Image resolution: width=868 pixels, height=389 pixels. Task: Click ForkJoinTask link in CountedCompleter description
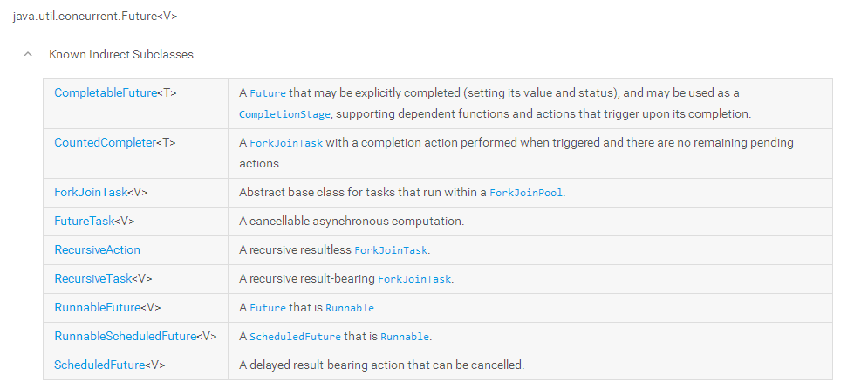click(x=287, y=143)
